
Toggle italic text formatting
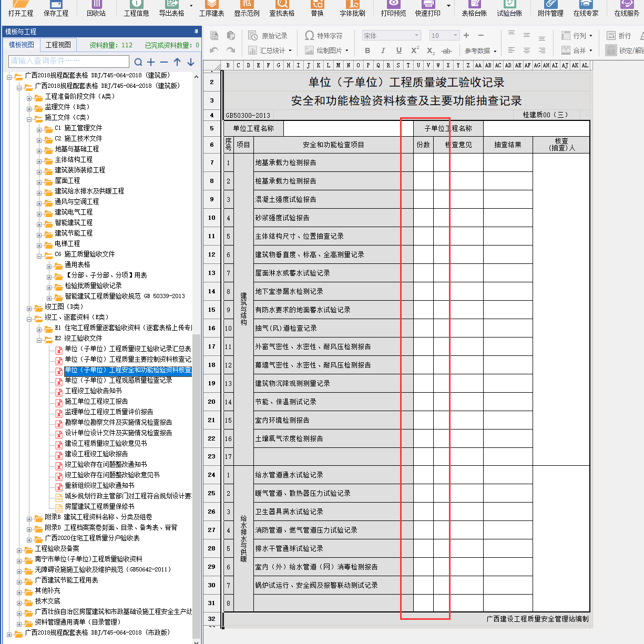pyautogui.click(x=383, y=50)
